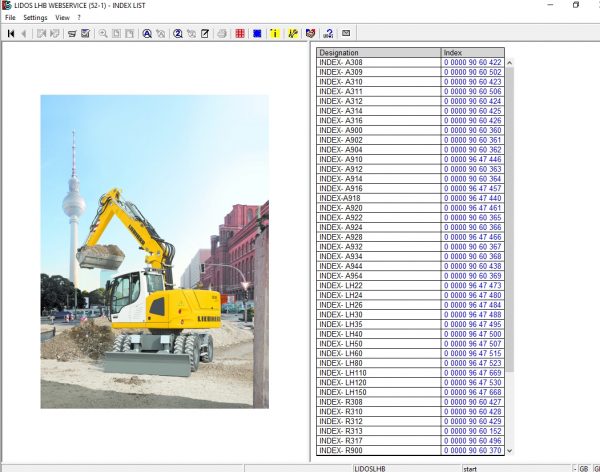Click the envelope mail icon
This screenshot has width=600, height=472.
(346, 33)
